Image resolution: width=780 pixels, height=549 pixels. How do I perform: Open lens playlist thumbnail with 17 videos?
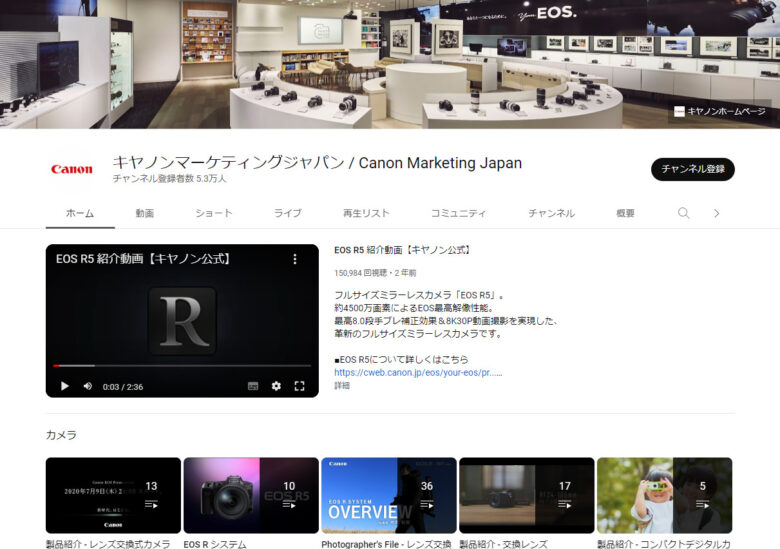[527, 495]
